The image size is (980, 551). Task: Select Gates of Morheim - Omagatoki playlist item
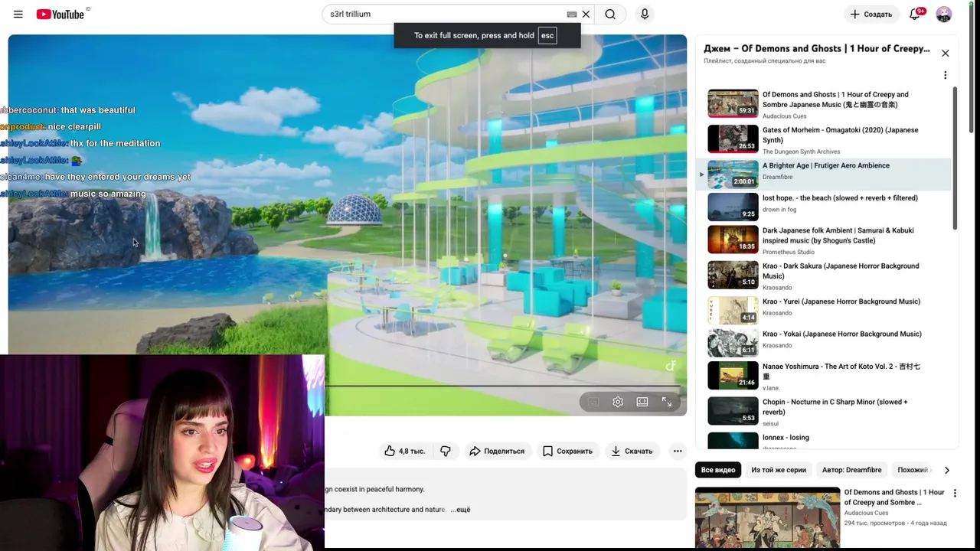[823, 140]
